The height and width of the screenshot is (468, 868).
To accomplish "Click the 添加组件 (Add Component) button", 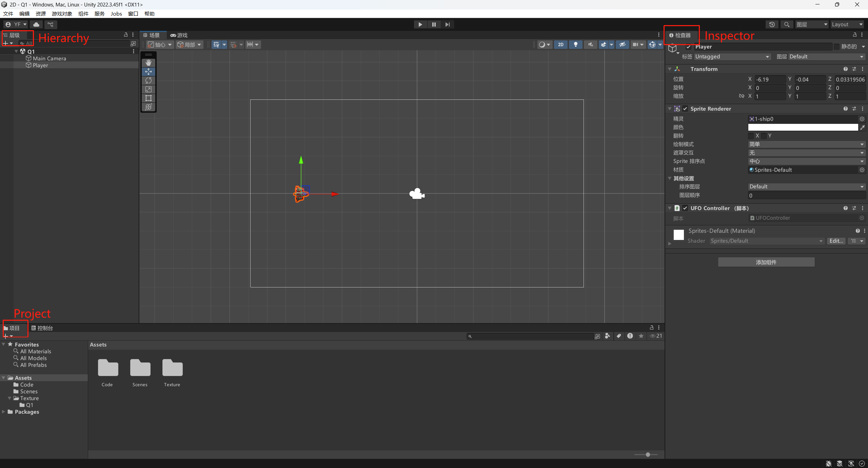I will tap(766, 262).
